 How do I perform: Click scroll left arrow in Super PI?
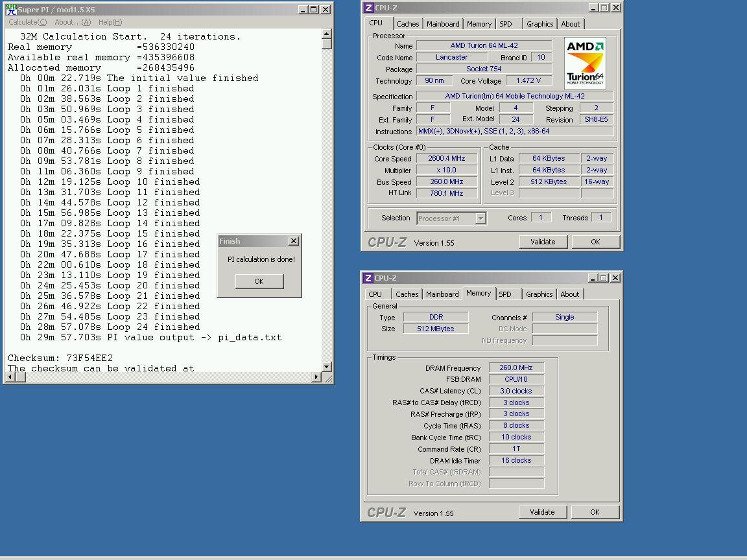click(x=10, y=377)
